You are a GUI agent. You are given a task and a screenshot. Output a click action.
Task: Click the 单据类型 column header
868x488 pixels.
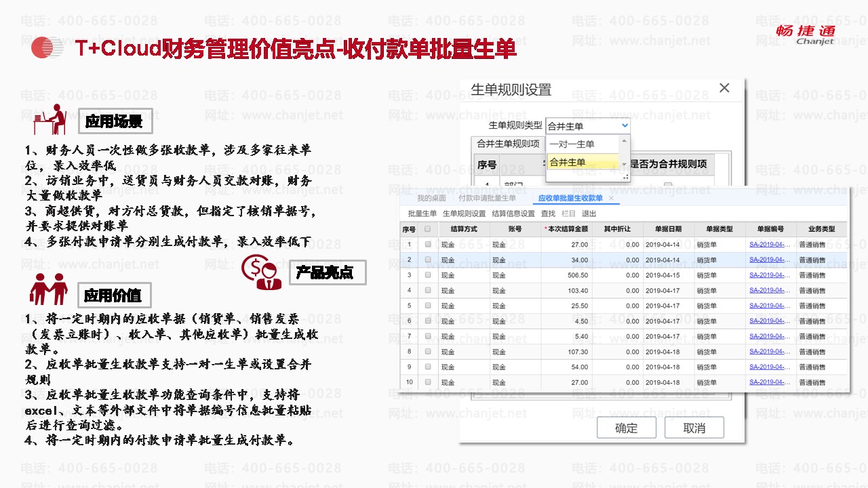pyautogui.click(x=719, y=229)
